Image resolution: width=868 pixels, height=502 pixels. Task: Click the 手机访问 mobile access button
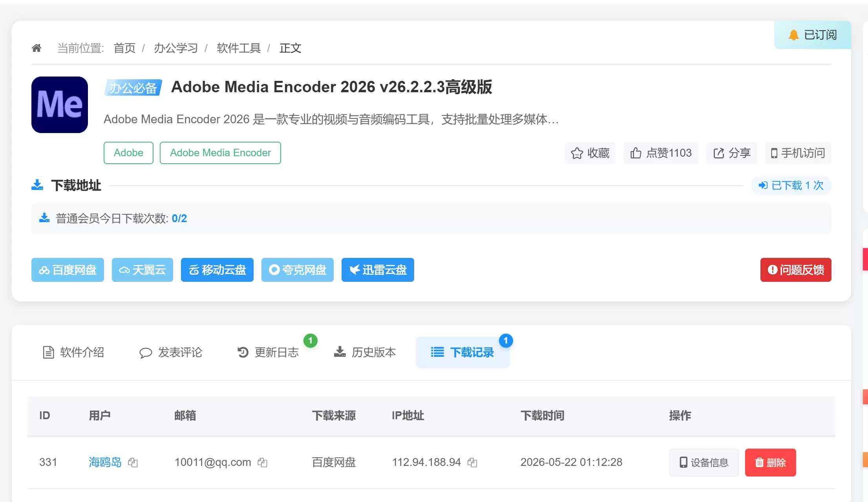798,153
